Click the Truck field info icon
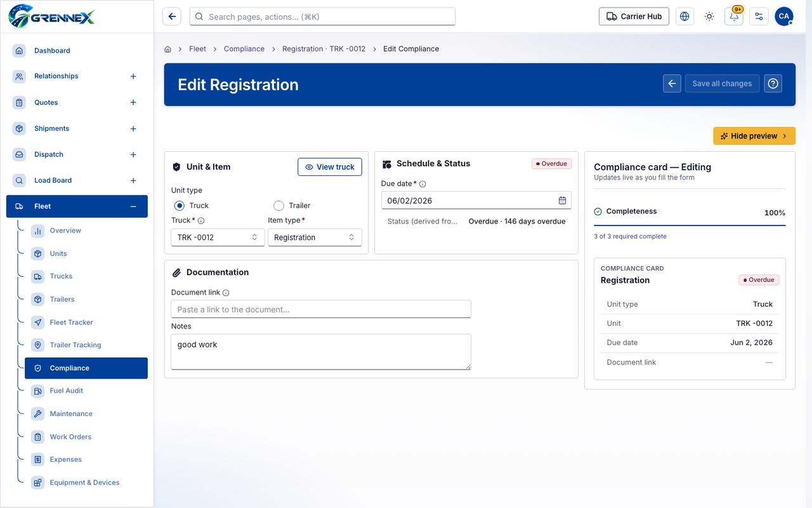 coord(201,220)
